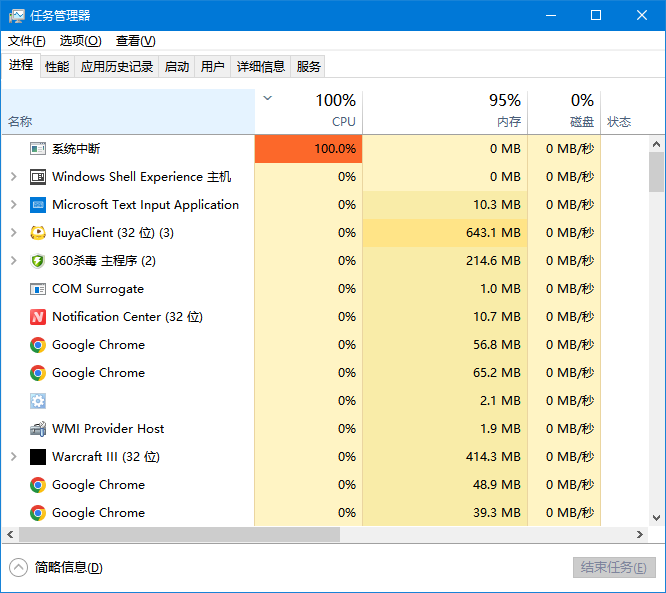Click the HuyaClient process icon

(x=38, y=233)
